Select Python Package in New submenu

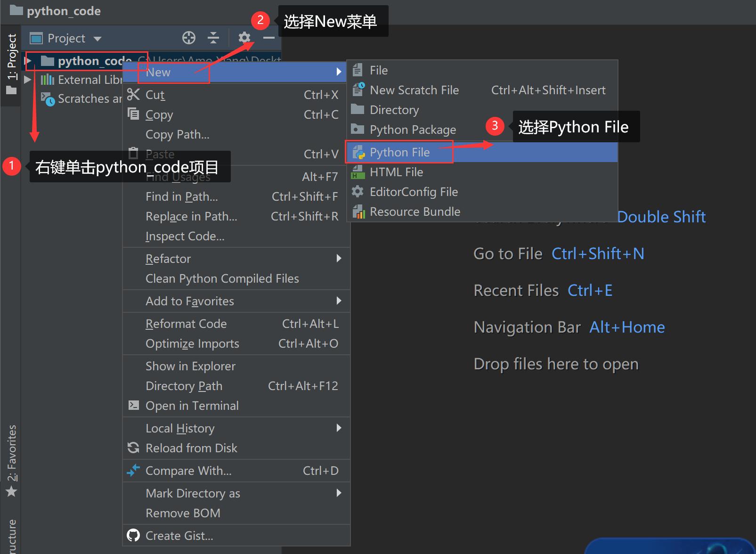482,130
